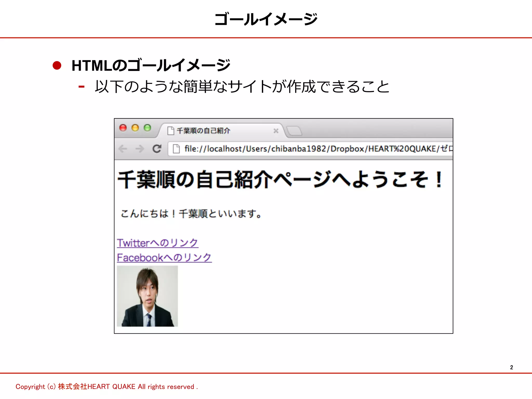The image size is (532, 399).
Task: Click the document favicon on the browser tab
Action: (171, 131)
